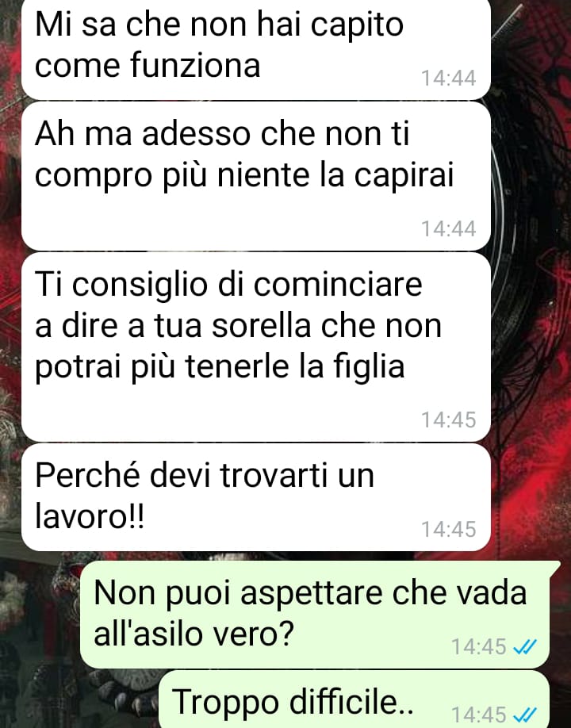
Task: Select message 'Perché devi trovarti un lavoro!!'
Action: pos(256,497)
